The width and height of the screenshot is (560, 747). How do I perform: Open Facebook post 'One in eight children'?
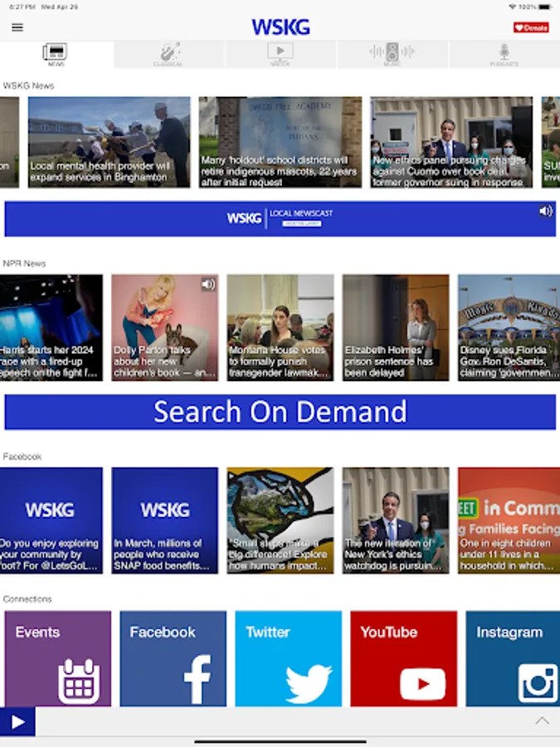[x=509, y=520]
